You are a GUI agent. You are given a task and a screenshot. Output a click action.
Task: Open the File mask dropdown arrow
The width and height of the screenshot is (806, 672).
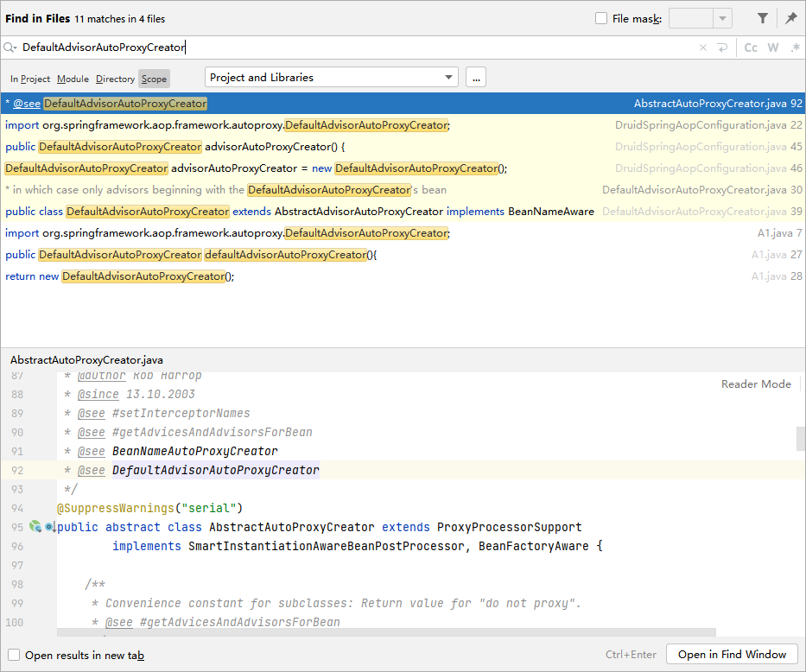722,18
